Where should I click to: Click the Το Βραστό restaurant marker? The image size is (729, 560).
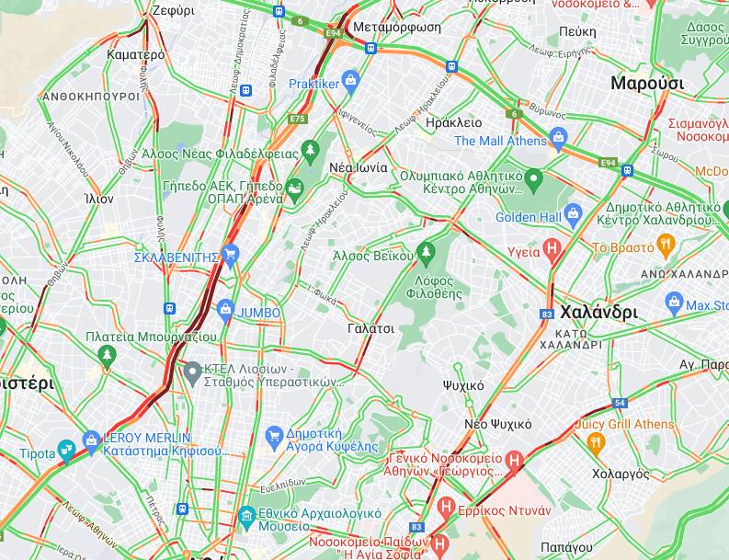666,246
